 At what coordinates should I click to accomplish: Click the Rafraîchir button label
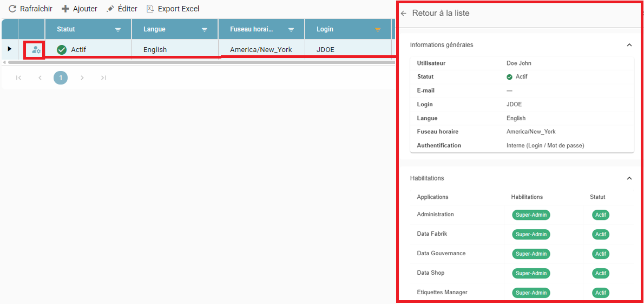(x=36, y=9)
